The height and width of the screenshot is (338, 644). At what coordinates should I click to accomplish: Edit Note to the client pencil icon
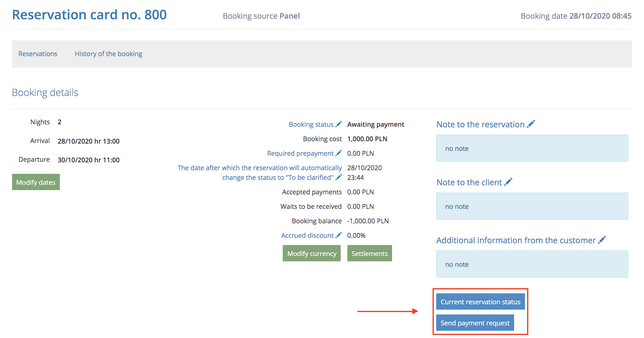(x=508, y=182)
